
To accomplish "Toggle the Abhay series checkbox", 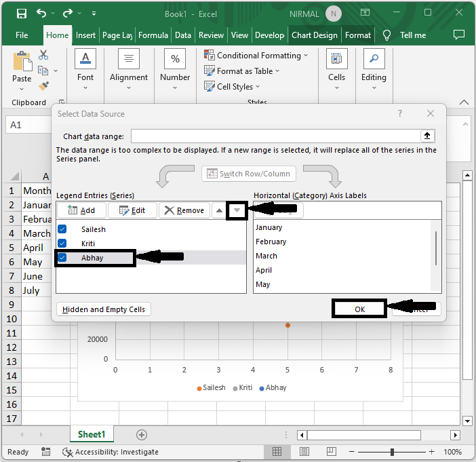I will [x=62, y=258].
